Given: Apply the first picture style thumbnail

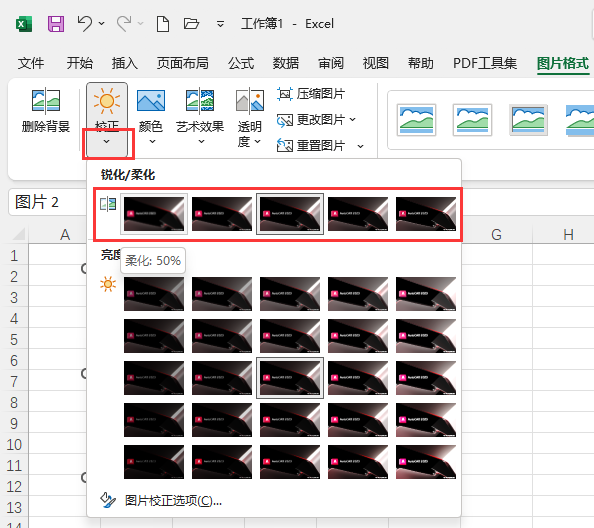Looking at the screenshot, I should pyautogui.click(x=416, y=120).
